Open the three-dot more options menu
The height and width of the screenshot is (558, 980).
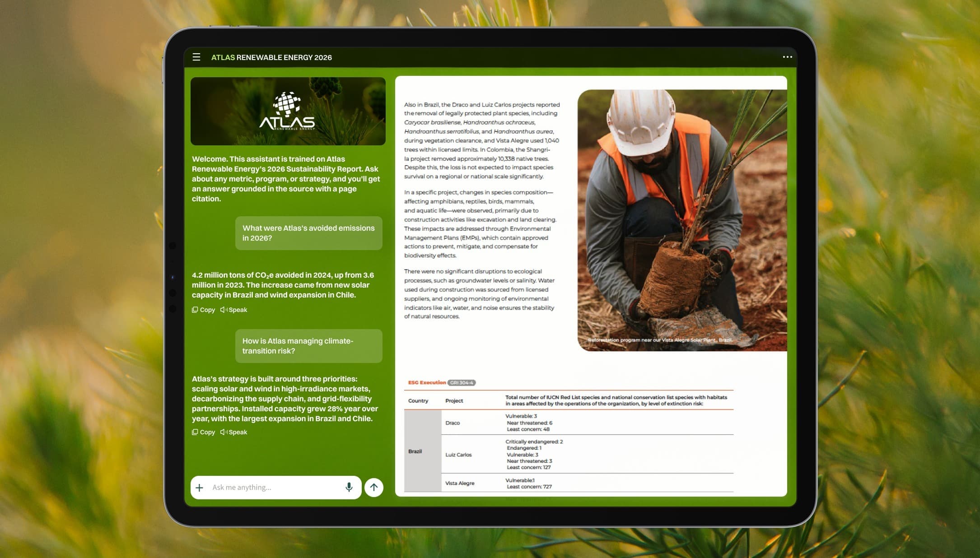[787, 57]
